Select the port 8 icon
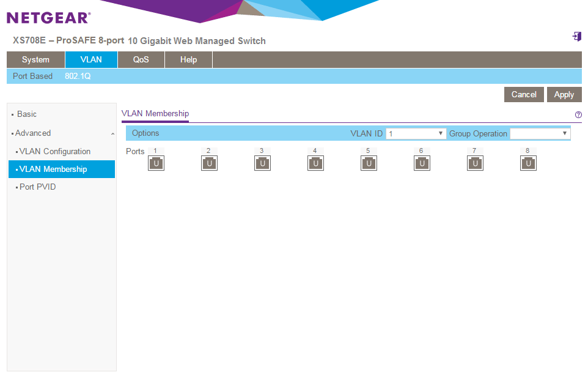 coord(528,163)
